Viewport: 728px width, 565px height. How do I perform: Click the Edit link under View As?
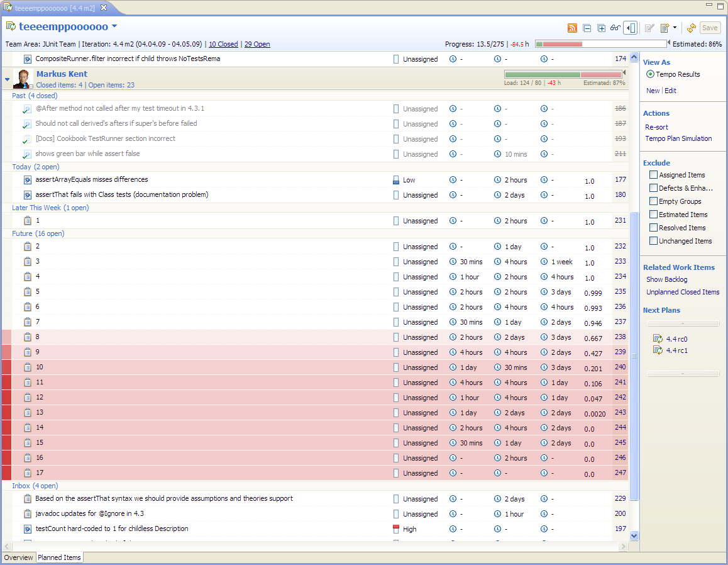tap(670, 91)
